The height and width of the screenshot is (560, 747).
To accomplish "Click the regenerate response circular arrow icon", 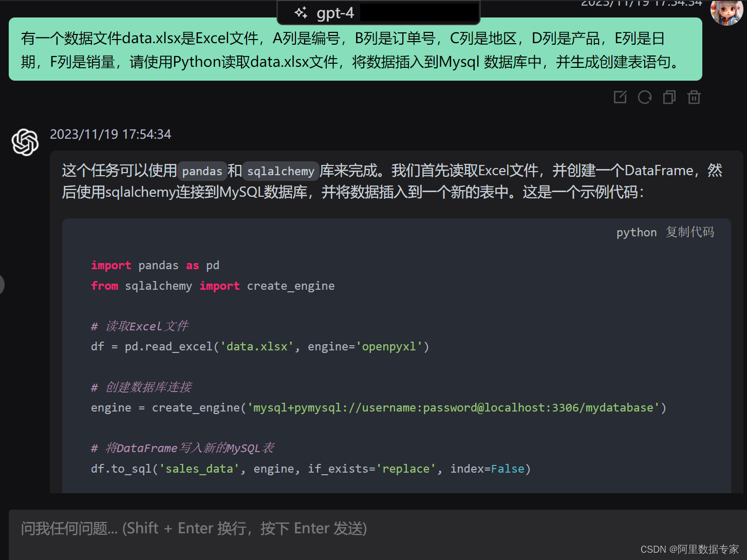I will [x=645, y=97].
